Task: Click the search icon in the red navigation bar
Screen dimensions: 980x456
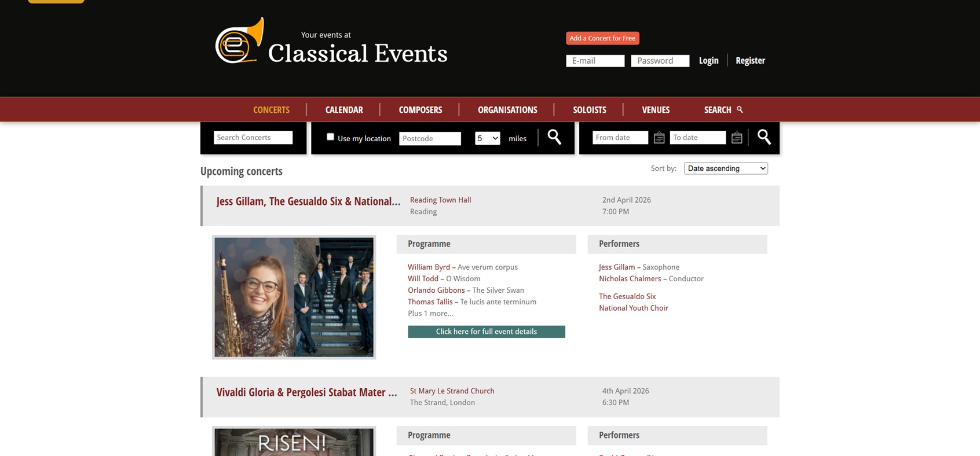Action: (x=739, y=109)
